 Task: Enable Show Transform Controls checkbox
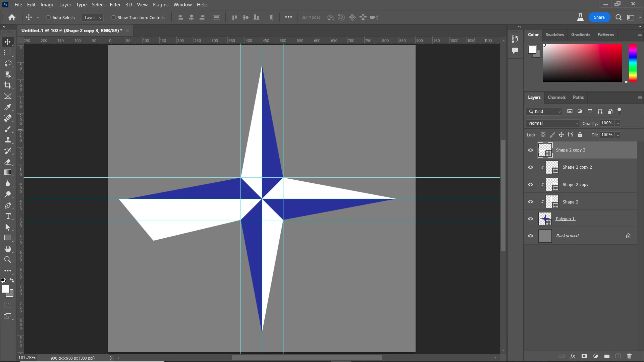tap(113, 17)
